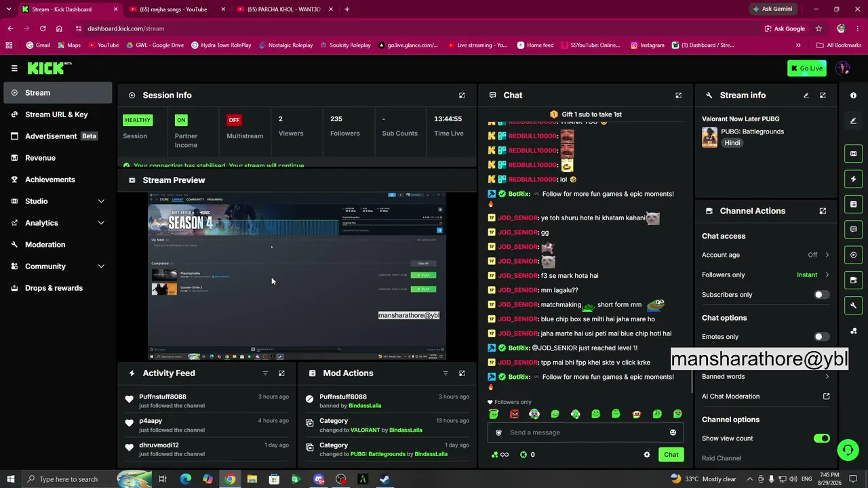The height and width of the screenshot is (488, 868).
Task: Insert the angry red emote in chat
Action: pos(514,414)
